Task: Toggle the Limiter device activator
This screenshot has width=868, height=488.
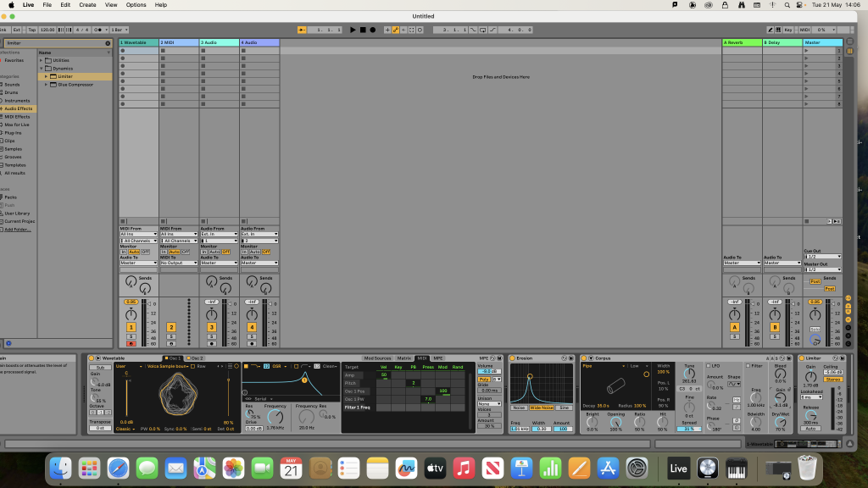Action: [x=802, y=358]
